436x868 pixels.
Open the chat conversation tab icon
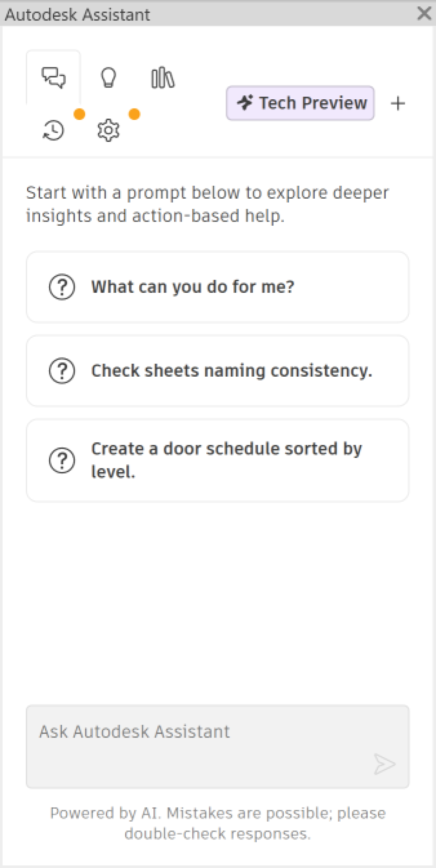54,78
